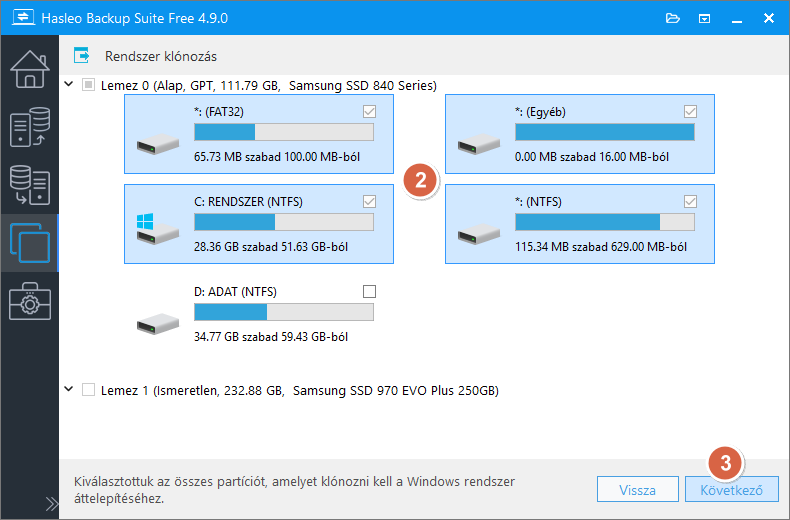
Task: Toggle the C: RENDSZER partition checkbox
Action: (x=370, y=201)
